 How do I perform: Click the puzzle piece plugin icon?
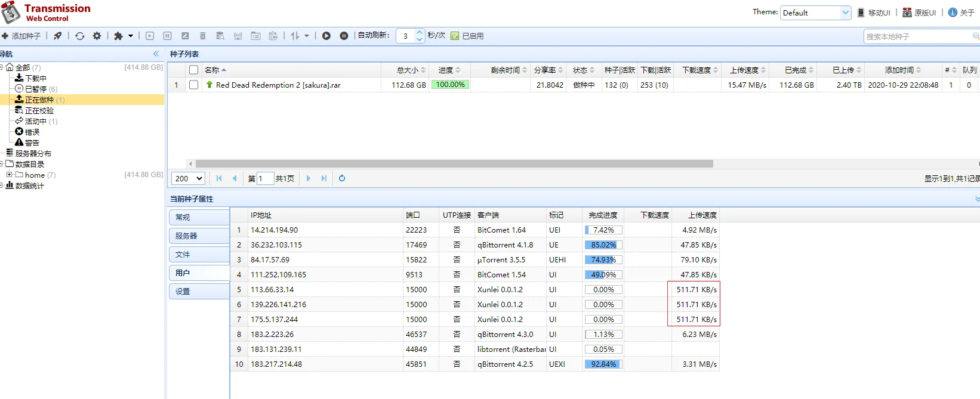tap(118, 36)
